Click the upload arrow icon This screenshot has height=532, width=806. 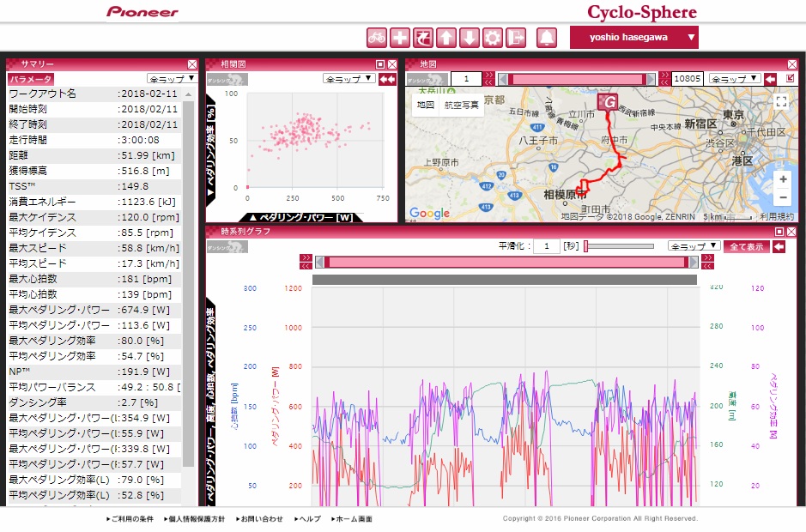[x=446, y=38]
